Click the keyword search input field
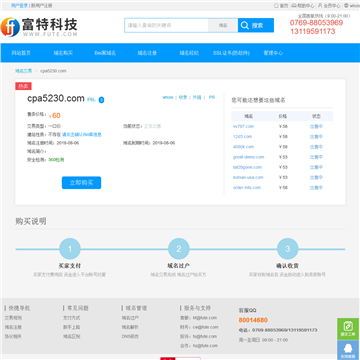Screen dimensions: 360x360 point(167,25)
